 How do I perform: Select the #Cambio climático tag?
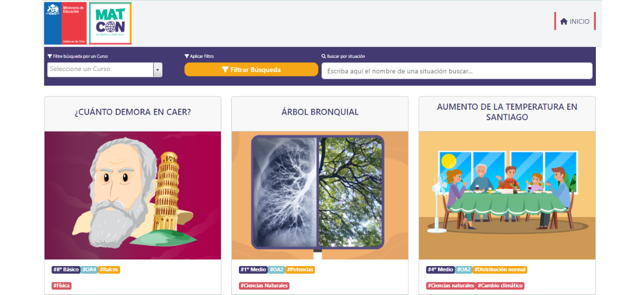pyautogui.click(x=500, y=286)
